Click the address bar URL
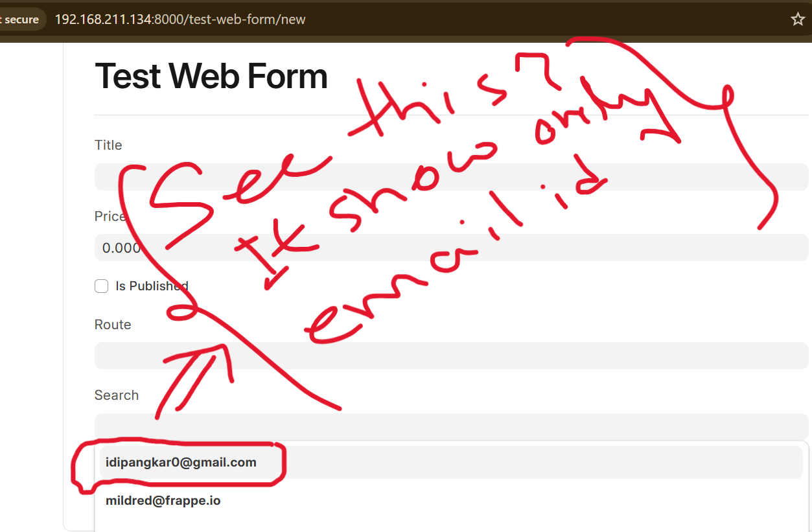Screen dimensions: 812x532 [x=180, y=19]
